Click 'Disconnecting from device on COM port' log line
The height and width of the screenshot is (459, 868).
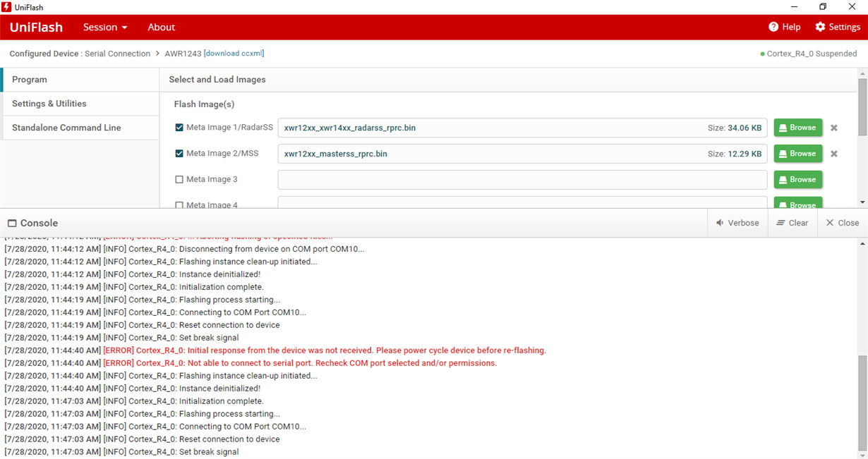coord(184,249)
